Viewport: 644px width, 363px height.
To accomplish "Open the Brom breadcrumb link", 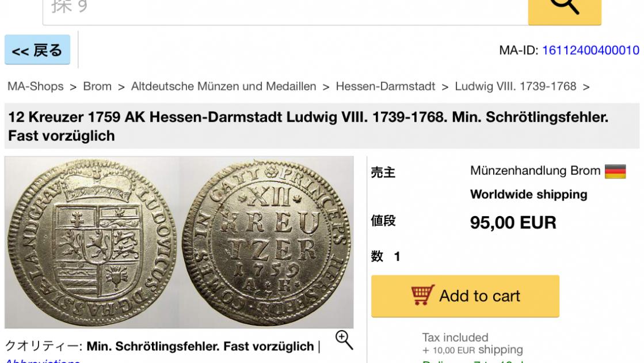I will click(x=97, y=86).
